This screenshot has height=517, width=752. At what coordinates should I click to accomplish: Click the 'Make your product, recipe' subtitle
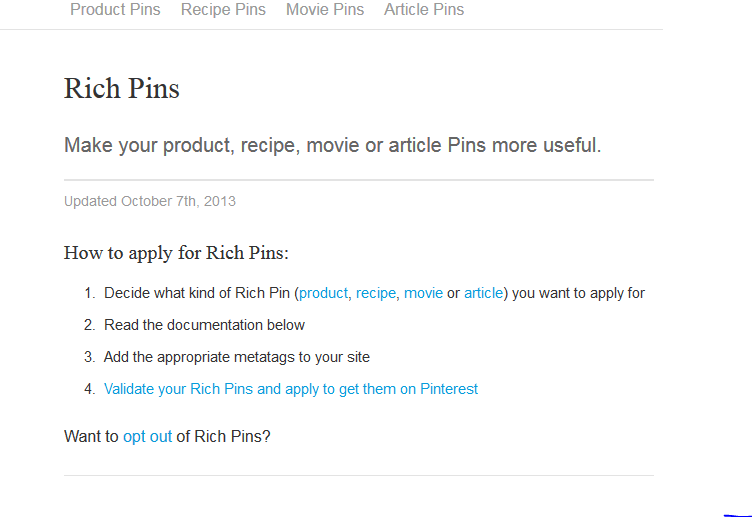tap(332, 145)
